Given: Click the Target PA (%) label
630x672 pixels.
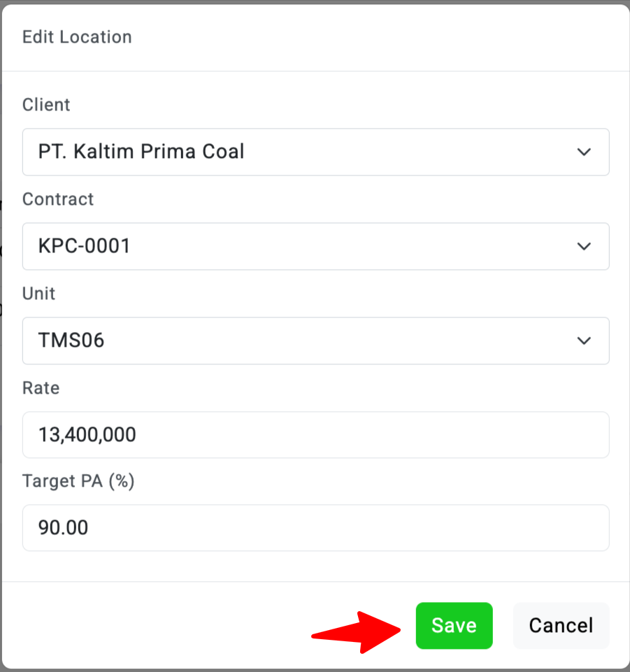Looking at the screenshot, I should coord(78,481).
